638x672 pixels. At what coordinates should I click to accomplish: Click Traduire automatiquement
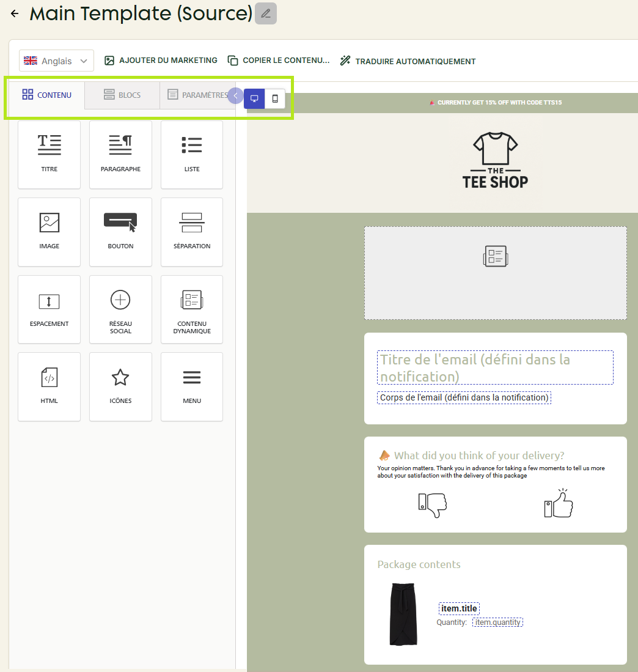tap(408, 61)
